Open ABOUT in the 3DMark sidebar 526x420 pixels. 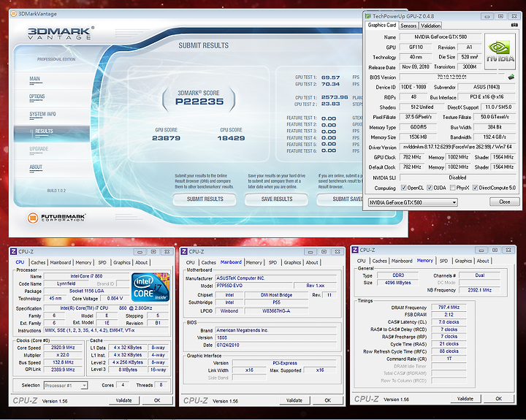click(36, 167)
